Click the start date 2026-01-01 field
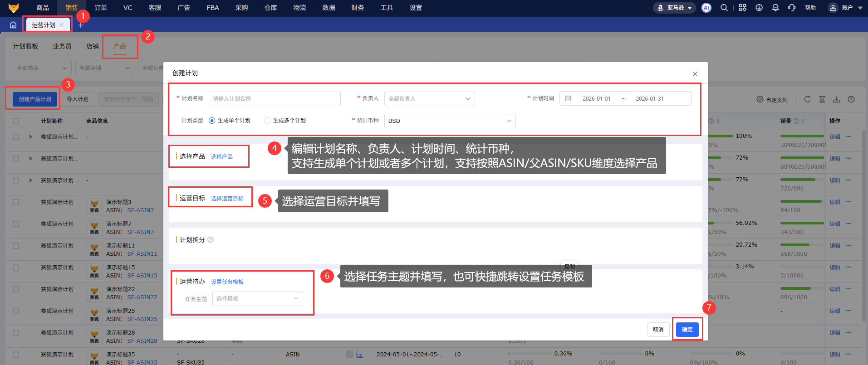The height and width of the screenshot is (365, 868). coord(597,99)
